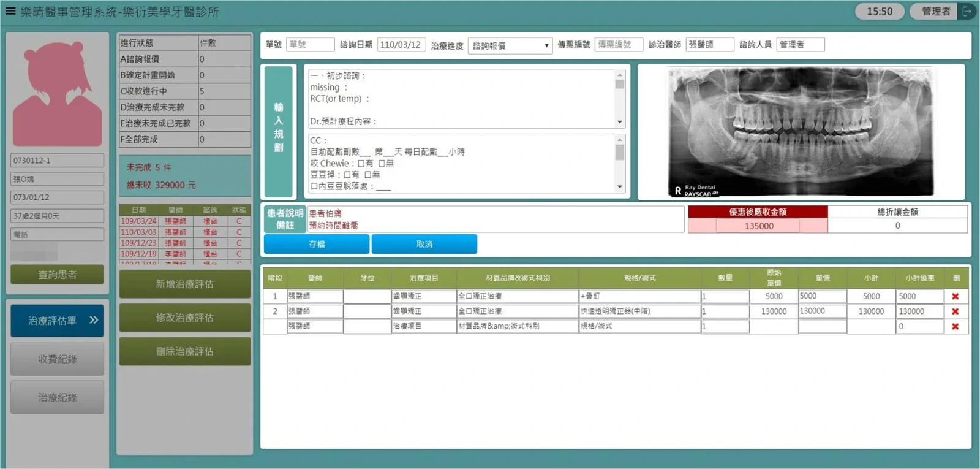Image resolution: width=980 pixels, height=469 pixels.
Task: Save with 存檔 button
Action: [x=317, y=244]
